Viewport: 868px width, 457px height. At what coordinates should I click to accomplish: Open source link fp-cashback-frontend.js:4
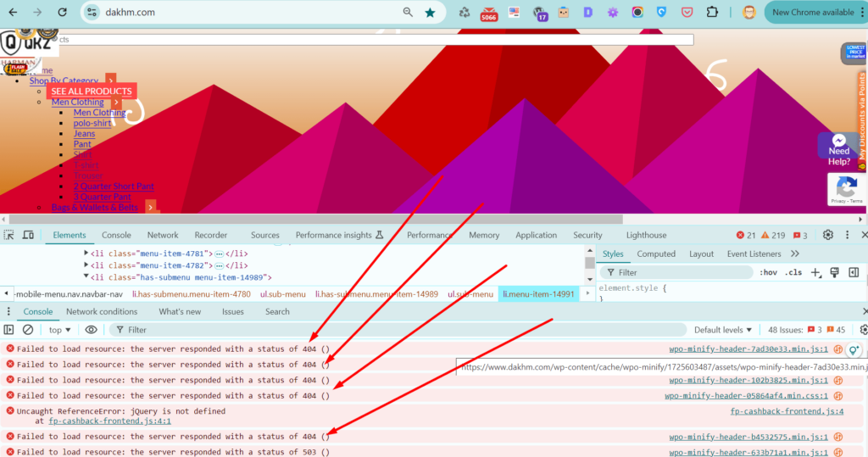coord(787,411)
